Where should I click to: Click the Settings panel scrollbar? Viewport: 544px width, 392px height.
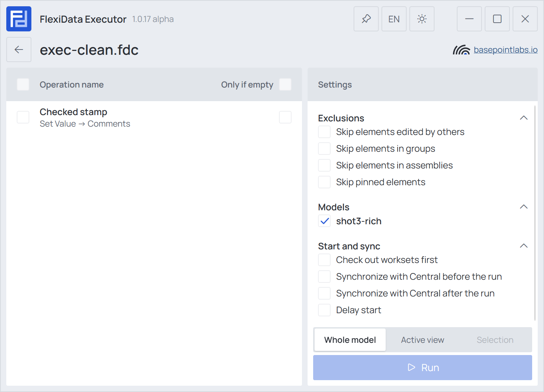click(x=535, y=213)
